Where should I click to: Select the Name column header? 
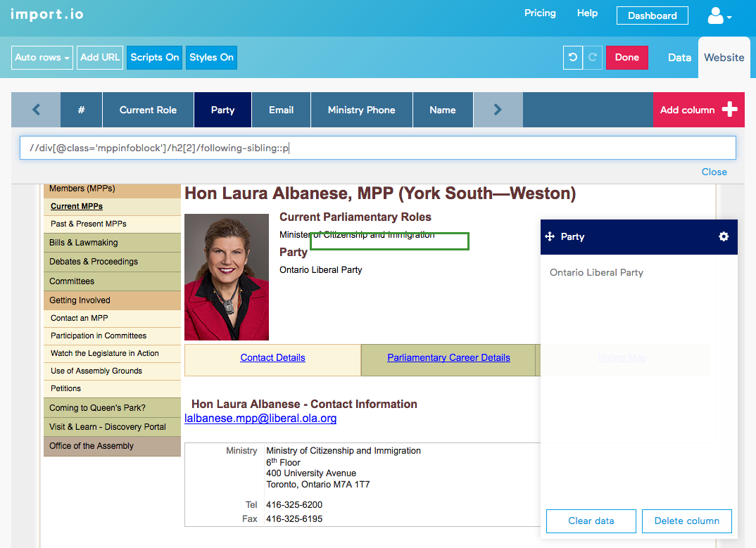(443, 110)
